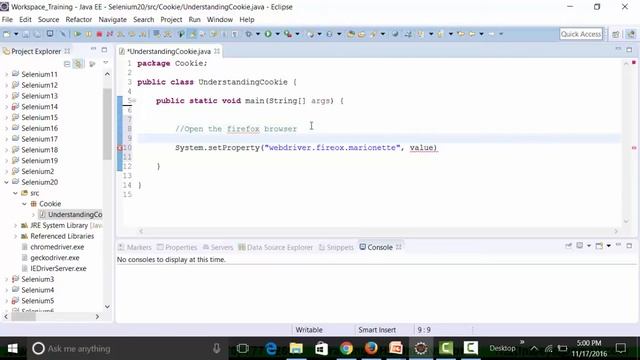Switch to the Properties tab
This screenshot has width=640, height=360.
point(177,247)
